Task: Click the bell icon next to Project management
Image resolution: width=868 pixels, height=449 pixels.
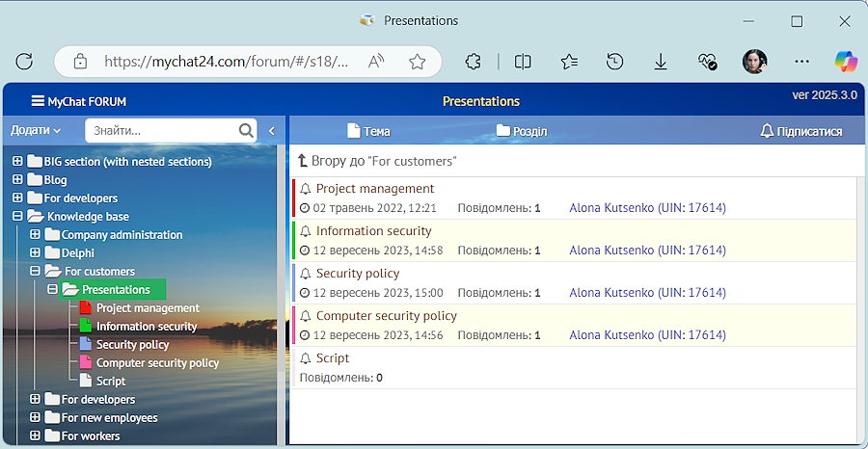Action: (306, 189)
